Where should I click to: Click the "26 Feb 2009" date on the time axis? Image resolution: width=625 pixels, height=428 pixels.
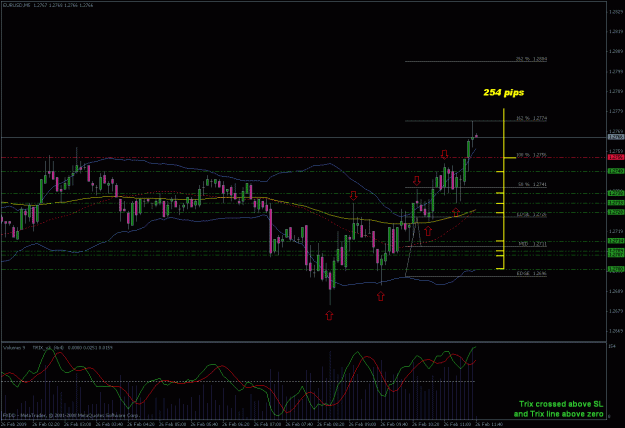[13, 424]
